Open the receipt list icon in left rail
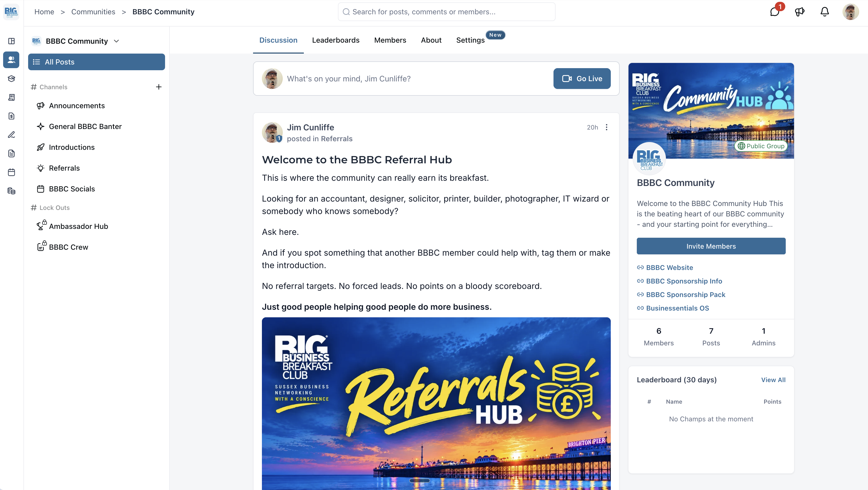Screen dimensions: 868x490 pos(11,97)
